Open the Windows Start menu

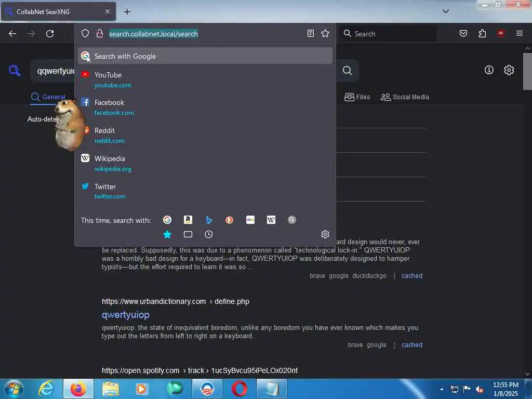coord(14,389)
